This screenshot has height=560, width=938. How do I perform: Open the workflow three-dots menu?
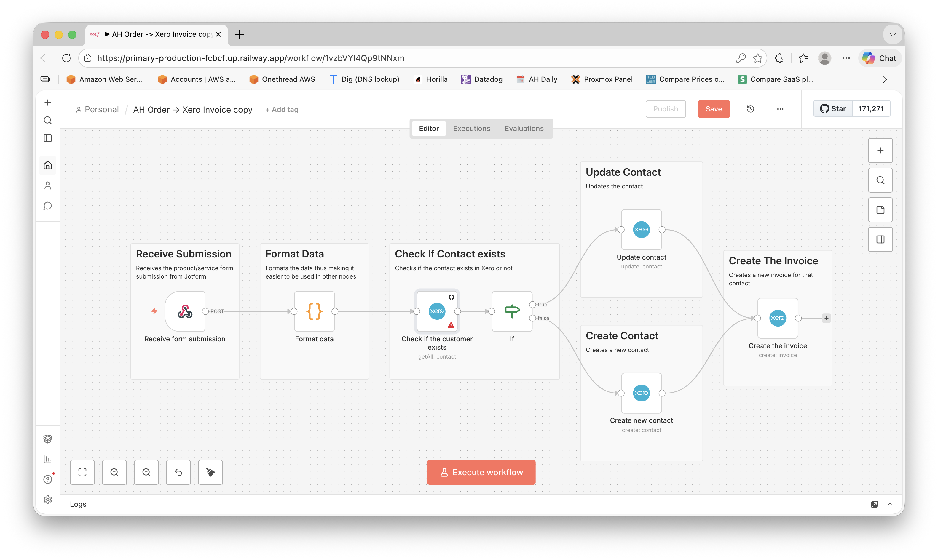point(780,109)
